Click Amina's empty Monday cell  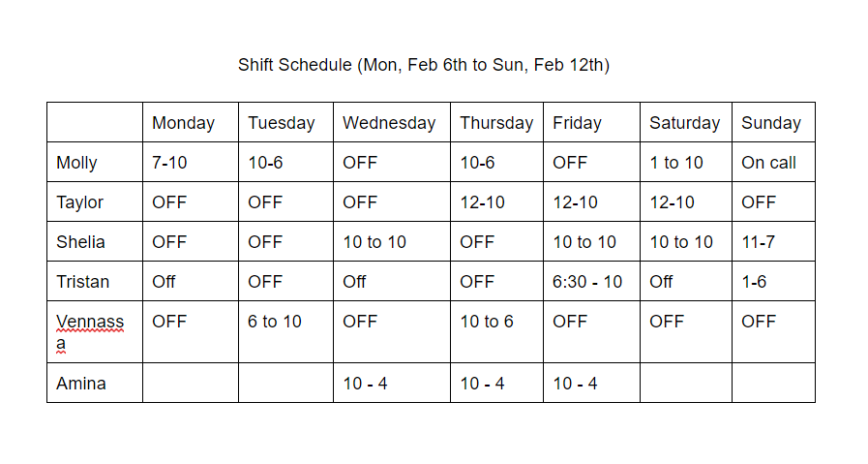pos(191,384)
